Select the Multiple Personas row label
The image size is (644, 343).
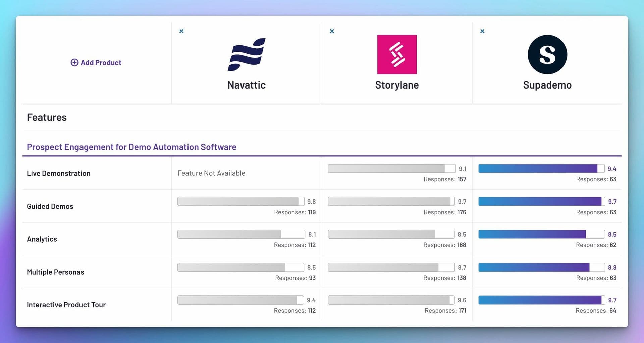click(x=55, y=272)
